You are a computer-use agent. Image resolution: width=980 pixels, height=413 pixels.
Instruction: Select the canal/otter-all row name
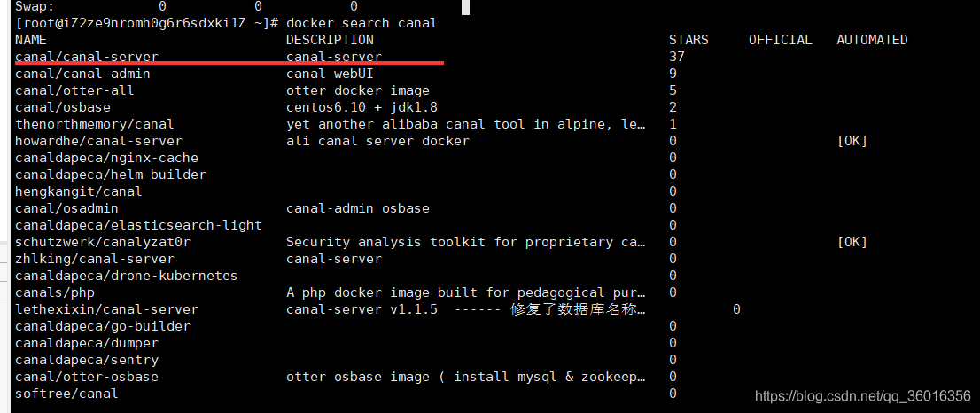coord(74,90)
